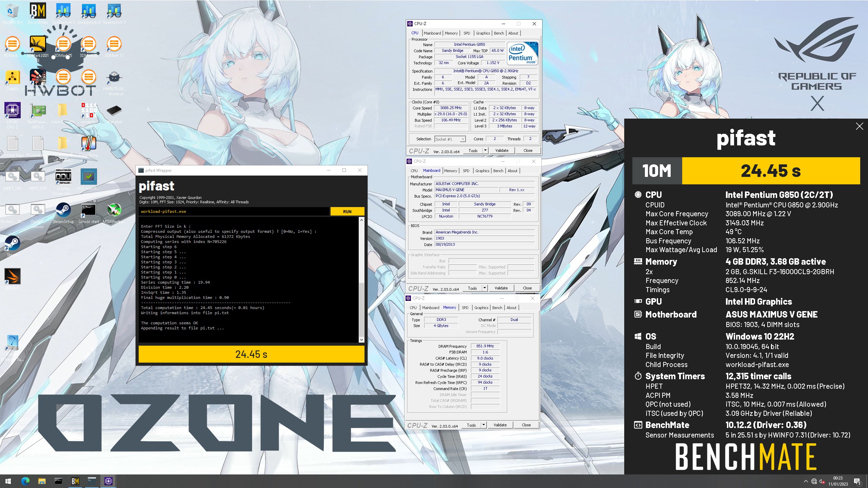Expand Tools dropdown arrow in middle CPU-Z window
Screen dimensions: 868x488
[485, 288]
